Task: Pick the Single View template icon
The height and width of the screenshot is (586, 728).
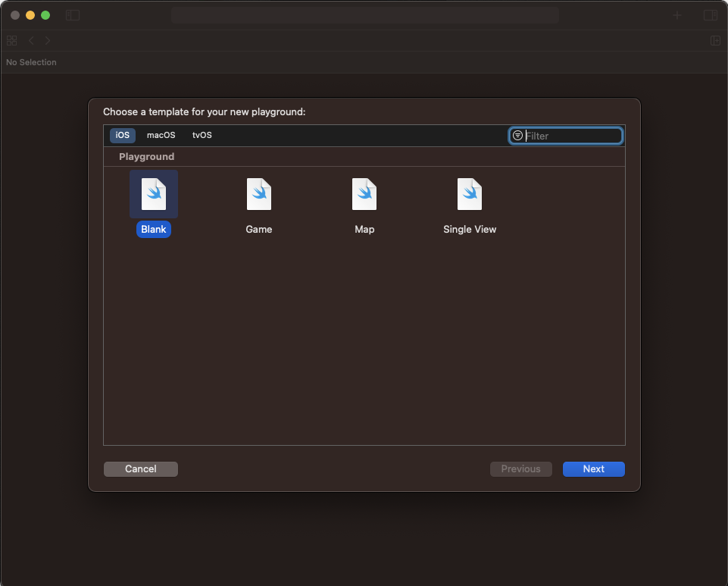Action: tap(470, 194)
